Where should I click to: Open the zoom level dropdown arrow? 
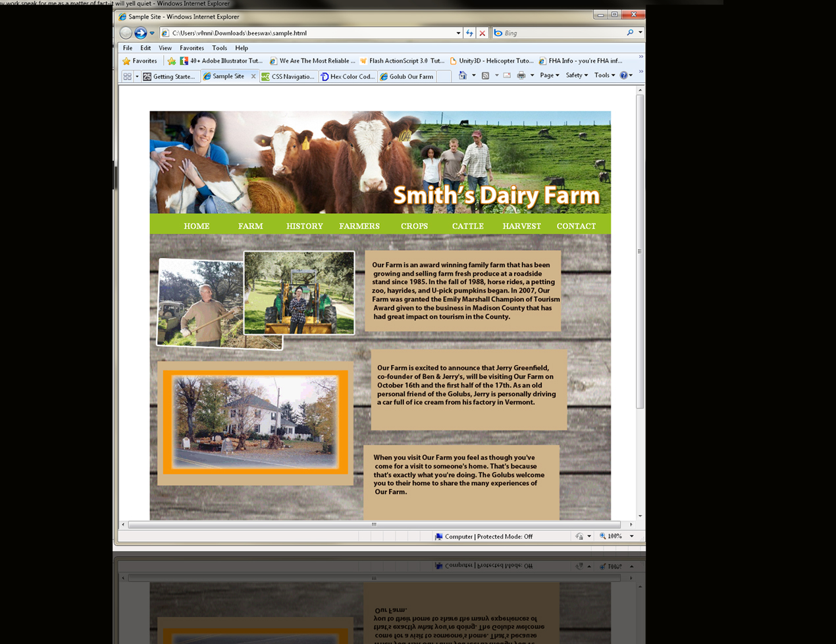[x=632, y=536]
